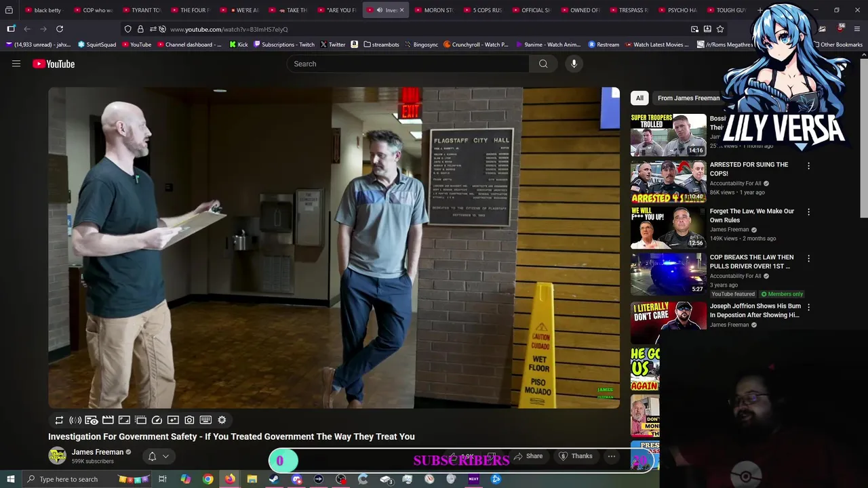Screen dimensions: 868x488
Task: Bookmark this page with the star icon
Action: point(720,29)
